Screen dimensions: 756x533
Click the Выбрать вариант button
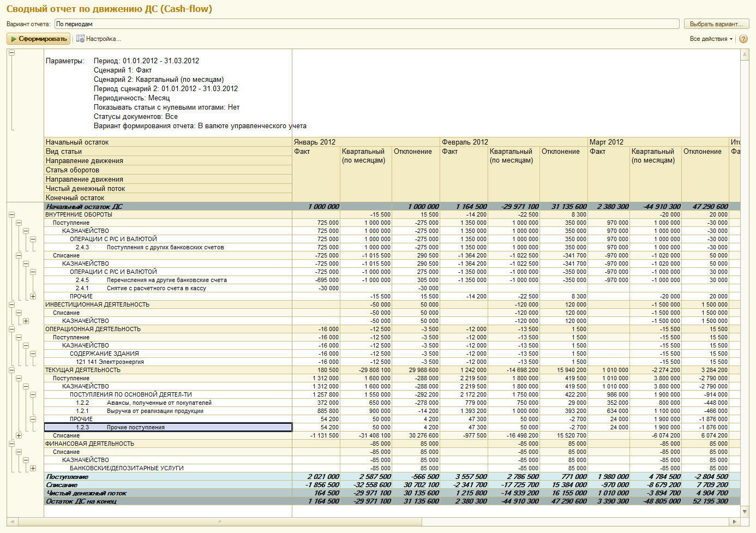pos(716,24)
